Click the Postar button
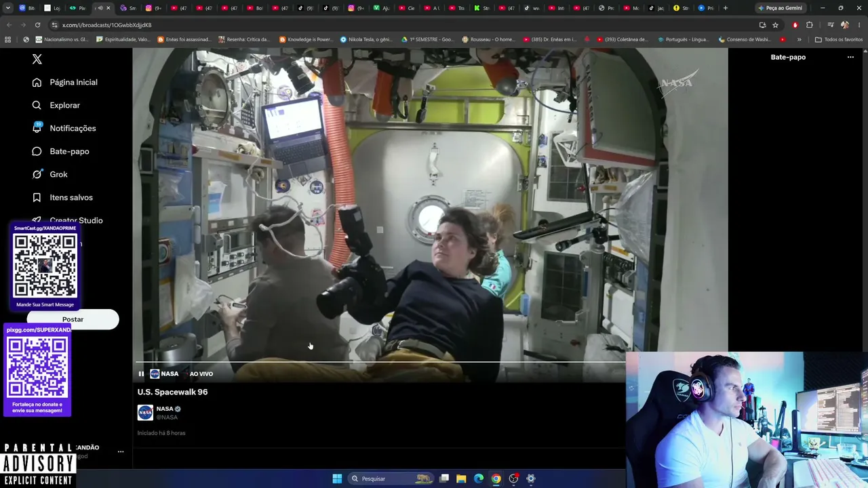 pyautogui.click(x=73, y=319)
